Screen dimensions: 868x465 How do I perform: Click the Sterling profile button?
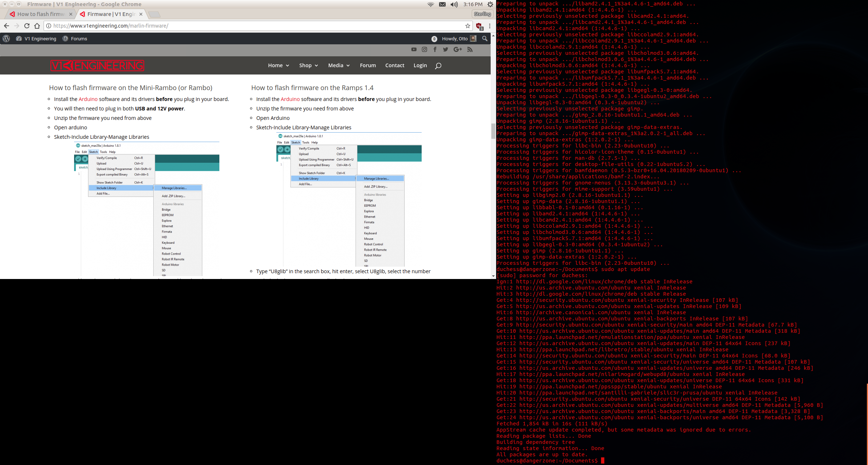click(x=482, y=14)
